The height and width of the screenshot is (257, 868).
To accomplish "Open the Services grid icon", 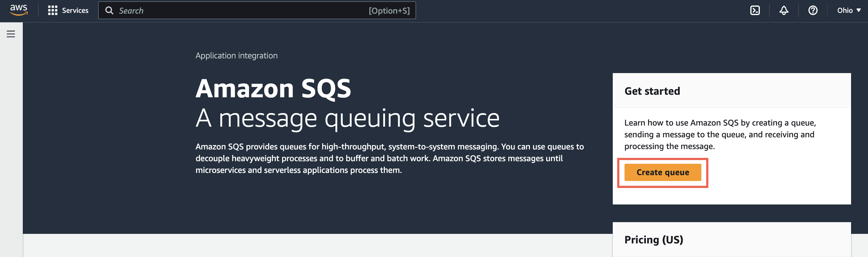I will [53, 10].
